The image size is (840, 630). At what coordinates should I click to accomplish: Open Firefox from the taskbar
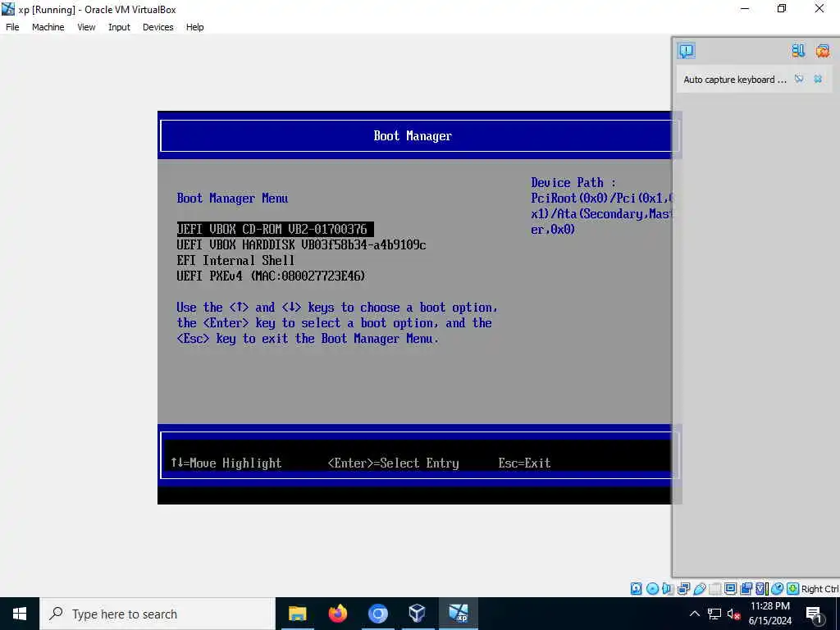tap(337, 614)
